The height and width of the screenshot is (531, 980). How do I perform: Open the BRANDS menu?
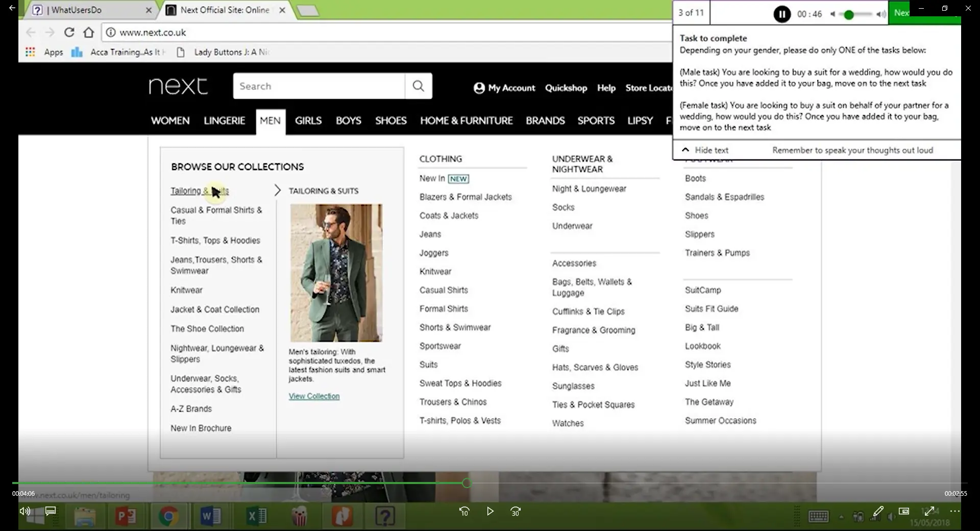545,121
